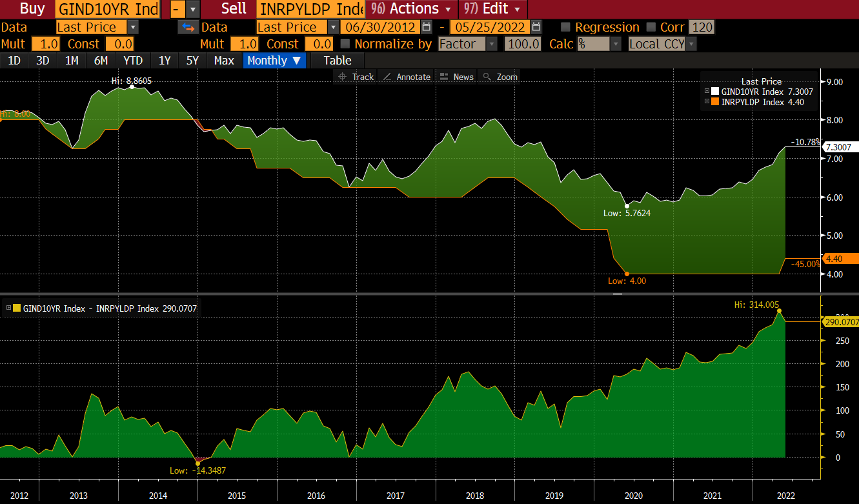Image resolution: width=859 pixels, height=504 pixels.
Task: Open the Monthly periodicity dropdown
Action: coord(274,60)
